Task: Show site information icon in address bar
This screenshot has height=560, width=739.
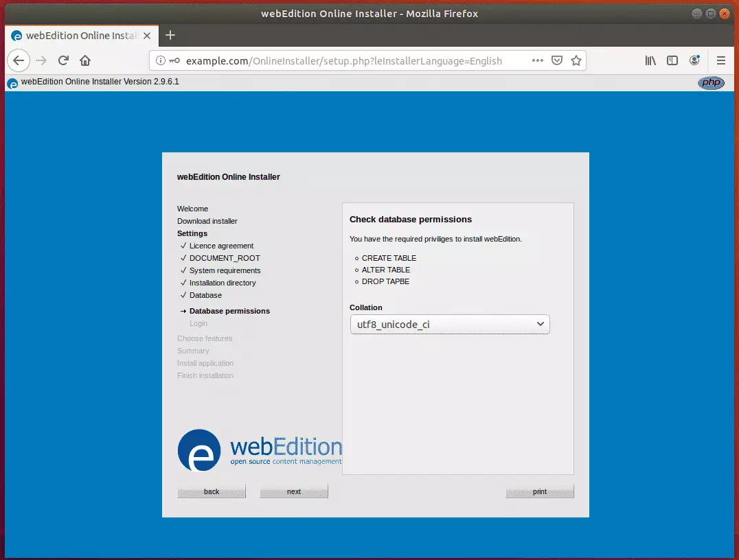Action: [x=161, y=60]
